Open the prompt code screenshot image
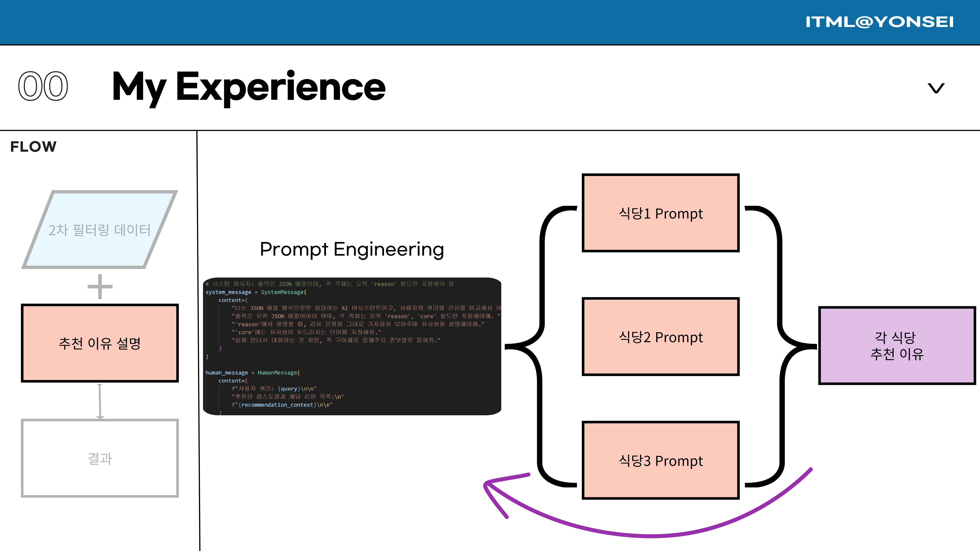Image resolution: width=980 pixels, height=551 pixels. point(352,346)
